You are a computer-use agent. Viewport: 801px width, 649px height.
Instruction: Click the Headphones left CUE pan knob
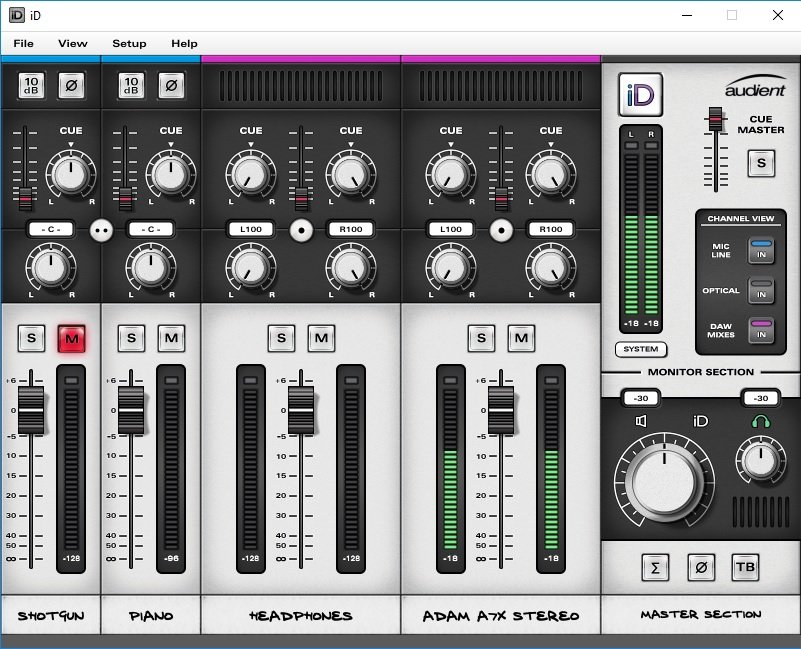click(x=251, y=174)
